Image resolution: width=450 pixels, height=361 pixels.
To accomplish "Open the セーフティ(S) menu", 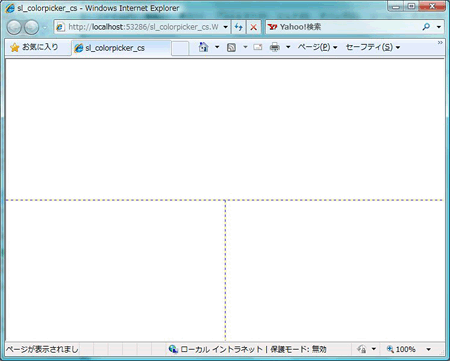I will point(373,47).
